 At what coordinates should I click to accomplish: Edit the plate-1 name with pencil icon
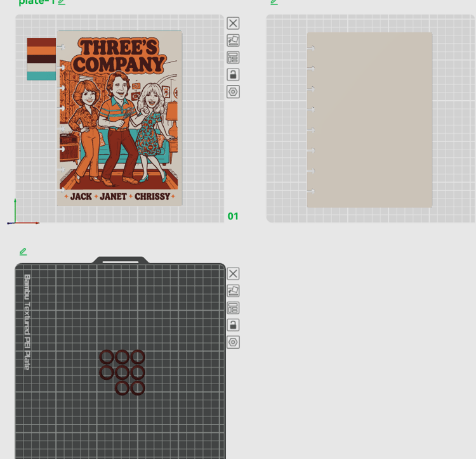coord(62,2)
